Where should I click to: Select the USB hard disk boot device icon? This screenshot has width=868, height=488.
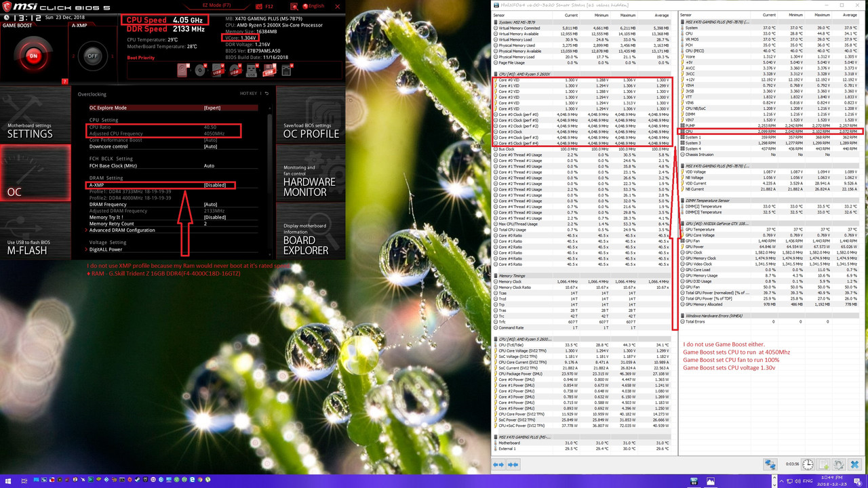[x=217, y=70]
